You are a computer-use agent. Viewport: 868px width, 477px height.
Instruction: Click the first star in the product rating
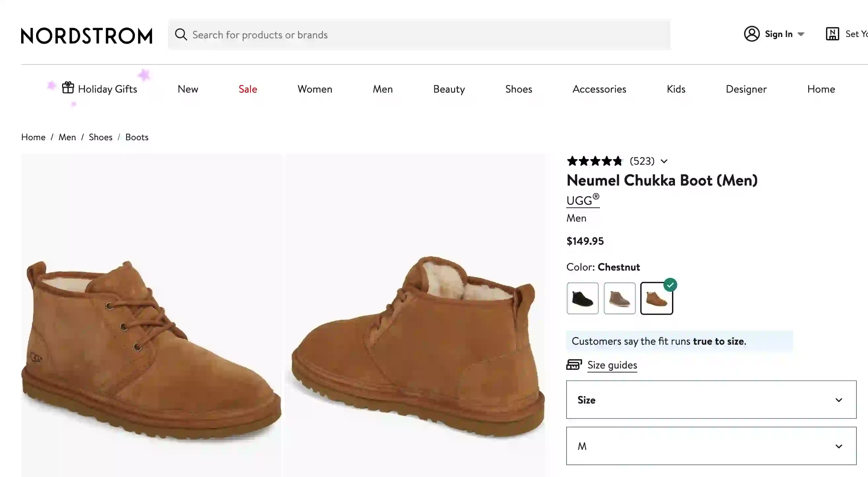572,161
